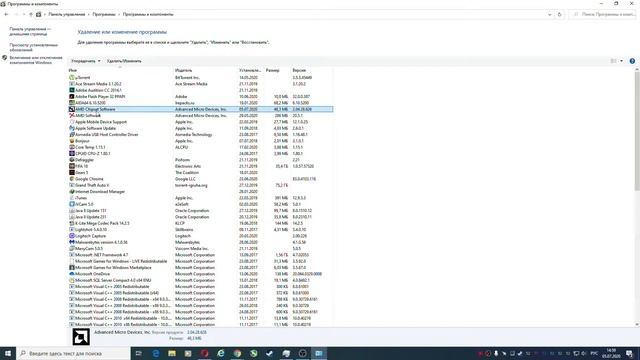
Task: Open Панель управления домашняя страница link
Action: [x=30, y=31]
